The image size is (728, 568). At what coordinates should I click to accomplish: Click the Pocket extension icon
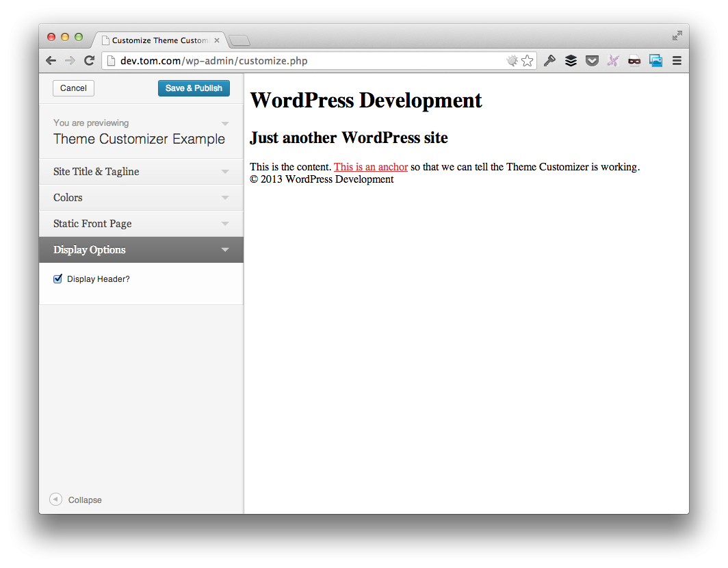click(x=591, y=61)
